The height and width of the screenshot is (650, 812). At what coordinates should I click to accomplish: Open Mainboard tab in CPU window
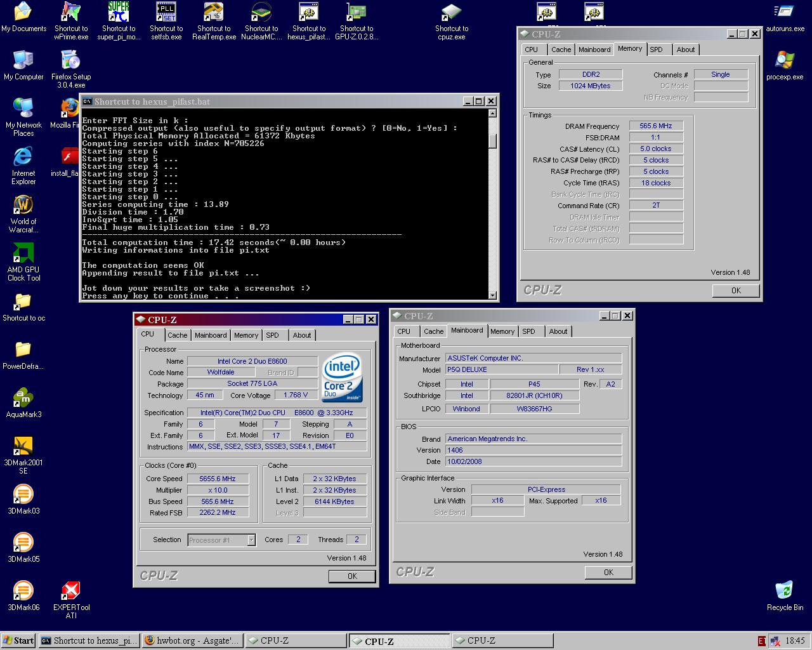(x=211, y=335)
